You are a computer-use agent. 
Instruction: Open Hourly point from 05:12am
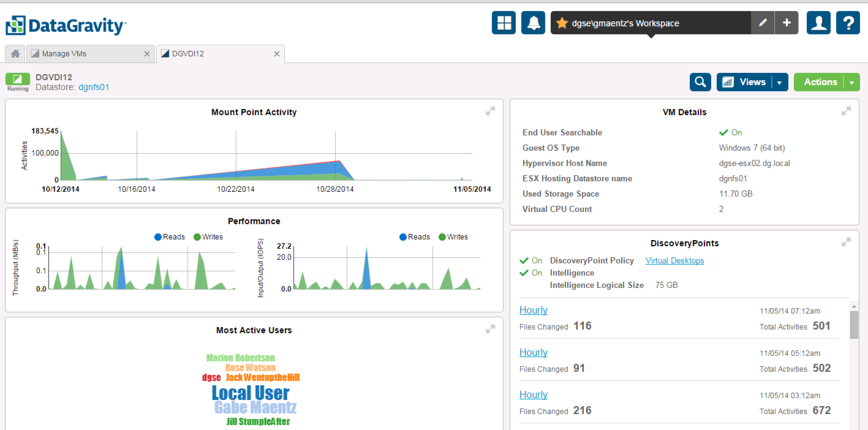pos(533,352)
